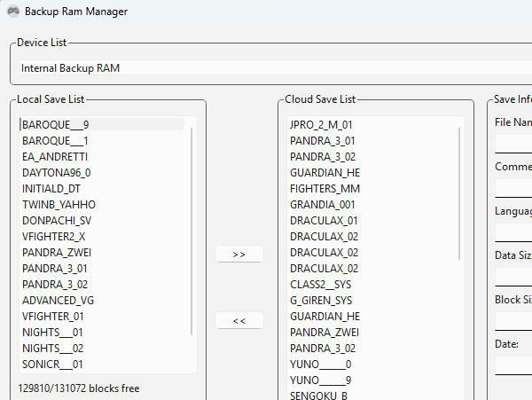Select PANDRA_3_01 in Local Save List

click(x=102, y=268)
